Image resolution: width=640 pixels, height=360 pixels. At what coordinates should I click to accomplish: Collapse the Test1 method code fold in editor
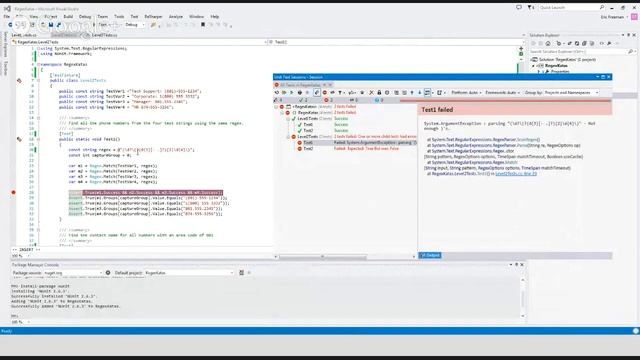(x=38, y=139)
